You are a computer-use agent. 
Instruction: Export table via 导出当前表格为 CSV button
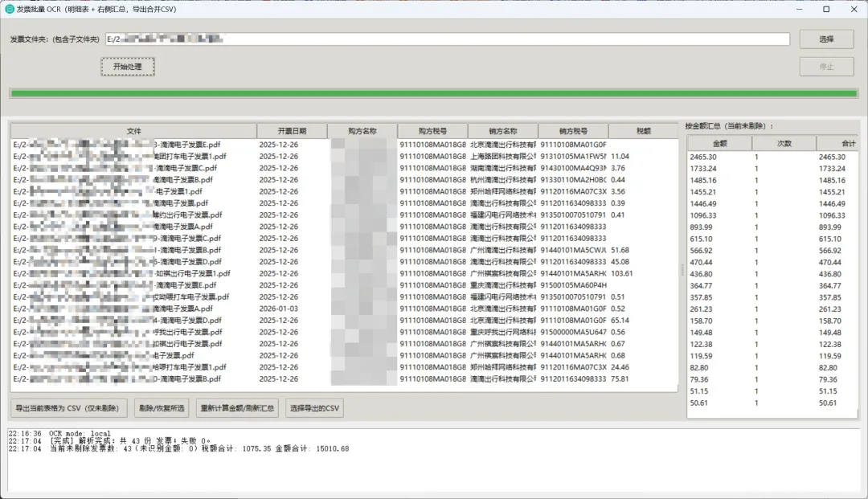pyautogui.click(x=68, y=408)
